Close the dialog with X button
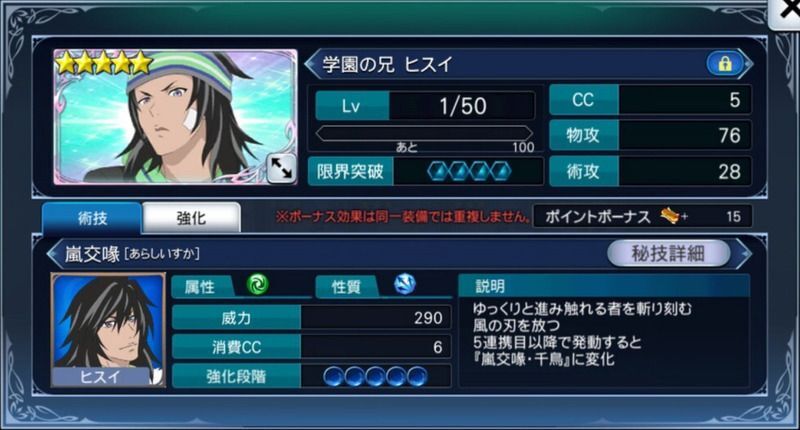 [x=786, y=13]
